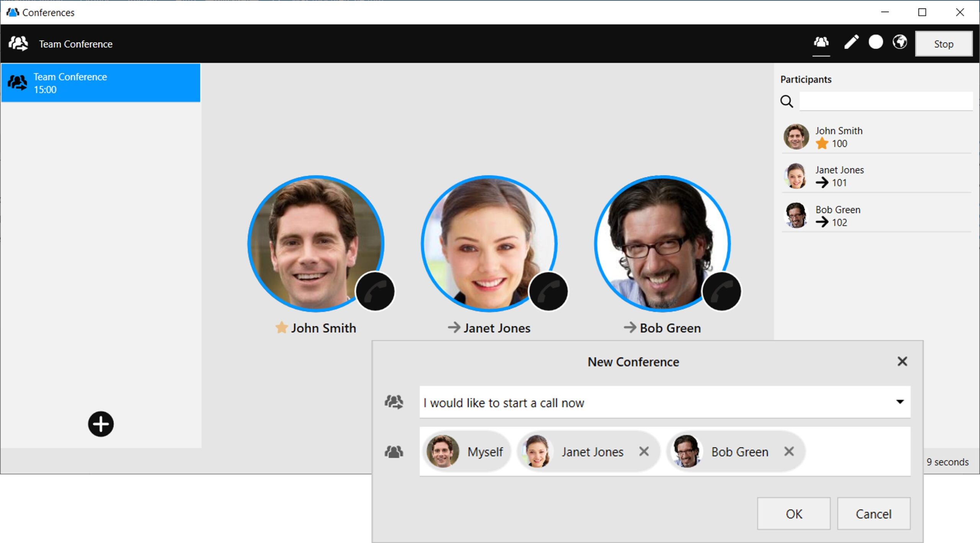980x543 pixels.
Task: Stop the Team Conference
Action: pos(944,44)
